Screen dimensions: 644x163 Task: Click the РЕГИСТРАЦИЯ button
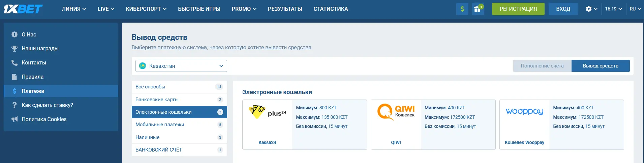(518, 9)
